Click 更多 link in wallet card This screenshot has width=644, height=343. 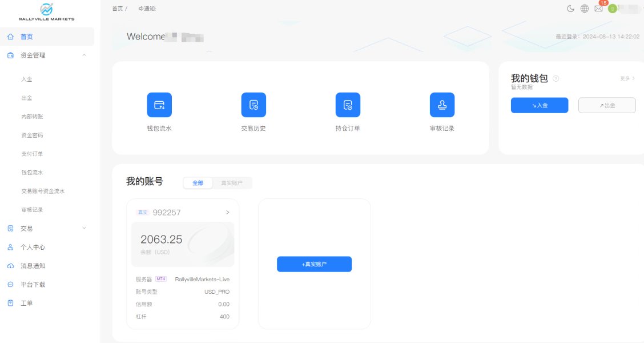(x=627, y=78)
